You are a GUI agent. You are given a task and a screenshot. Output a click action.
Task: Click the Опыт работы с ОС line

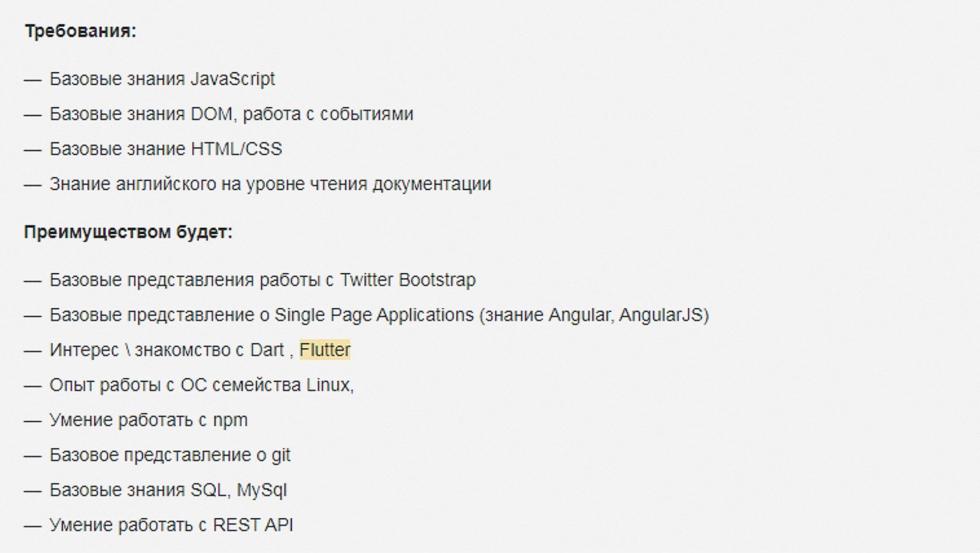point(202,385)
